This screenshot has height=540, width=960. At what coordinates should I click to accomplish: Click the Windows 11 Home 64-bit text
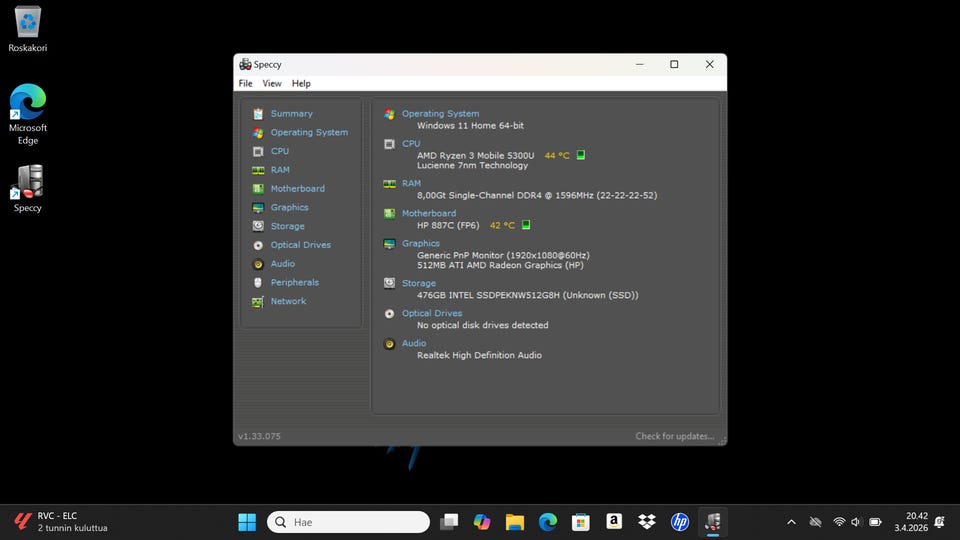tap(470, 126)
